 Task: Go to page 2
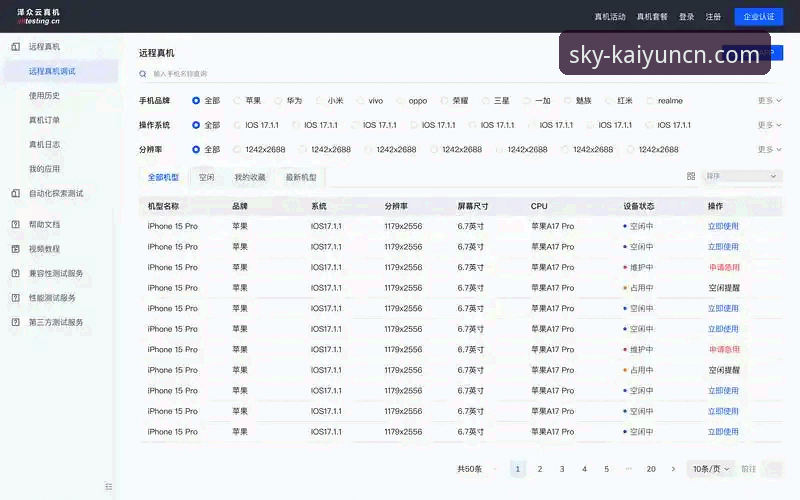(x=540, y=469)
